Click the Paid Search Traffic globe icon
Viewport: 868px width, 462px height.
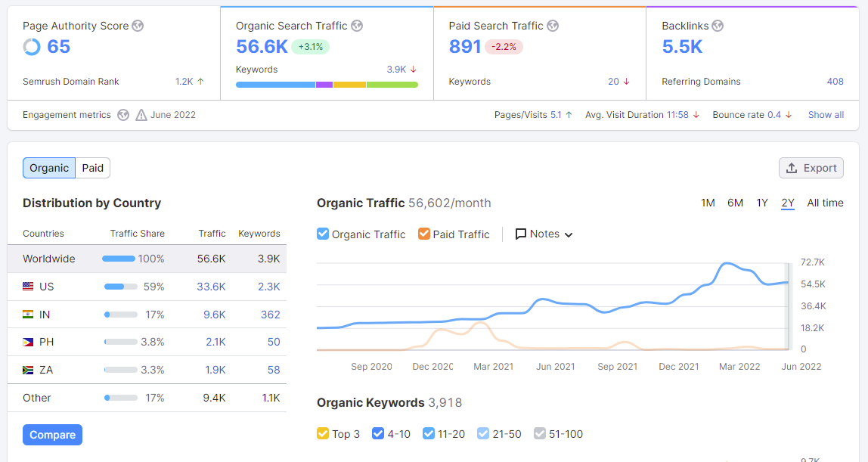coord(553,26)
